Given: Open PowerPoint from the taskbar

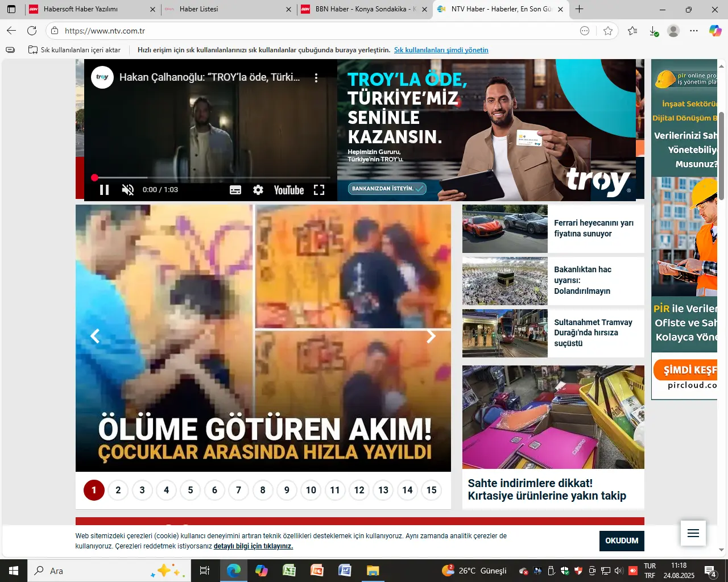Looking at the screenshot, I should 317,571.
